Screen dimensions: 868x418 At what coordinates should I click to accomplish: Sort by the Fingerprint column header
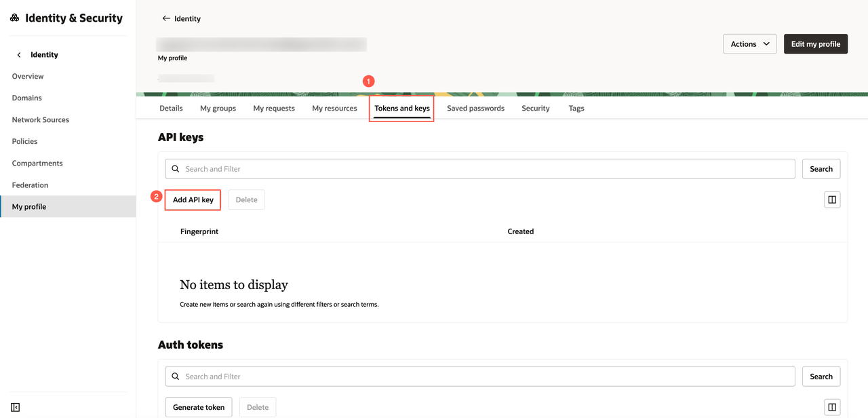click(199, 231)
